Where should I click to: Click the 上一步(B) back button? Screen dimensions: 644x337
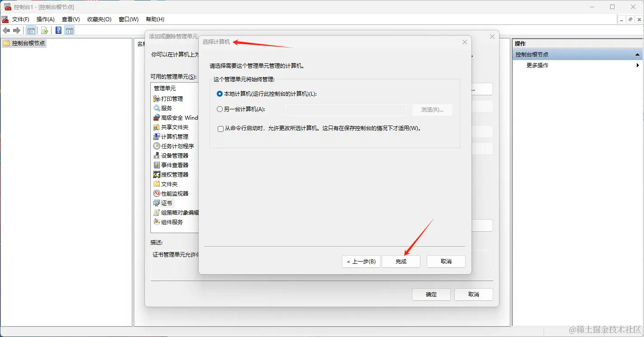pyautogui.click(x=361, y=262)
